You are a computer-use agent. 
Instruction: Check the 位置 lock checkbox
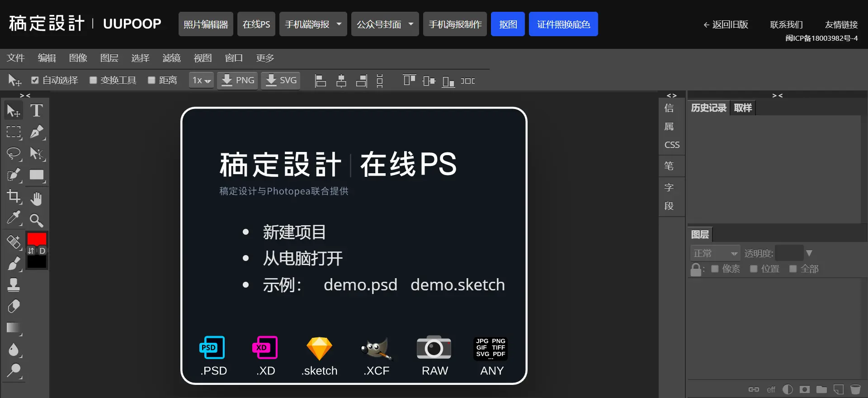pos(754,269)
